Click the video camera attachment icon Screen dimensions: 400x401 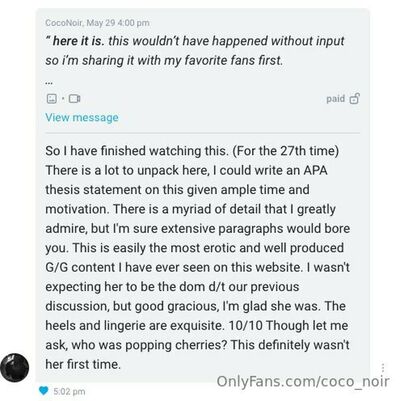74,99
